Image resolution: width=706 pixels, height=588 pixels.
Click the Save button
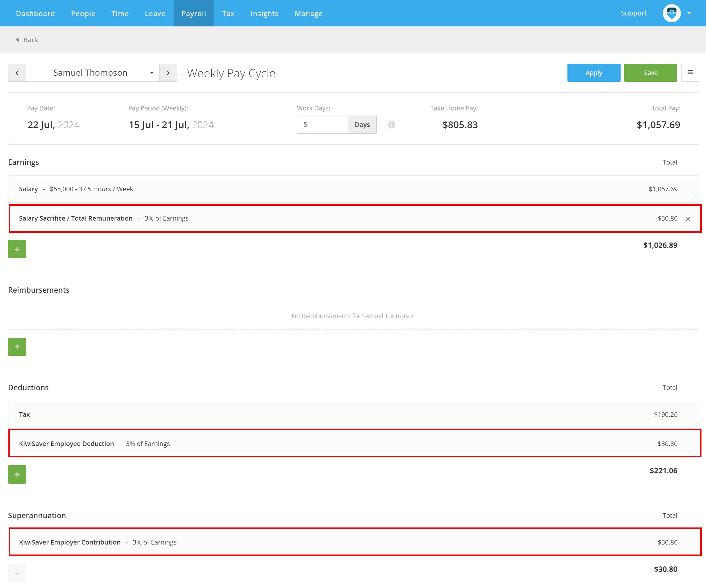[x=650, y=72]
